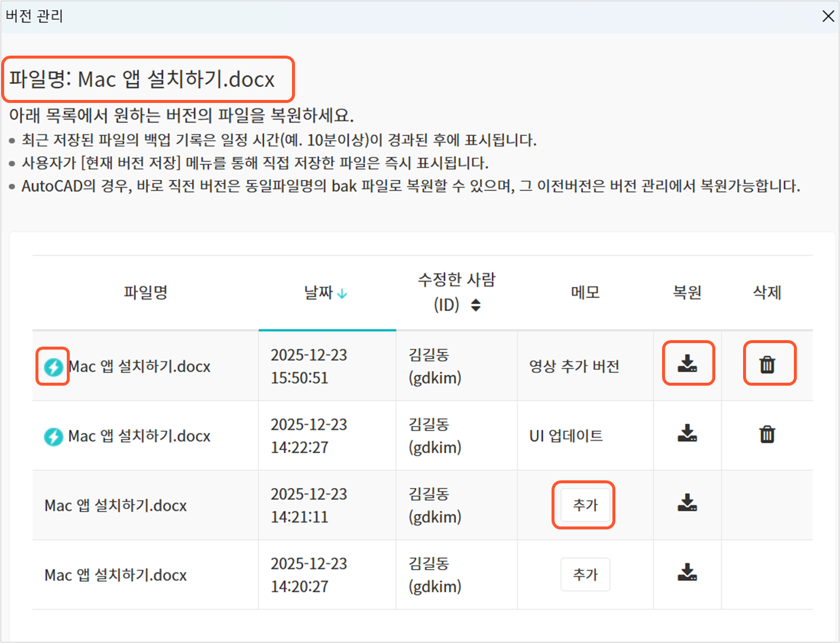The image size is (840, 643).
Task: Click the 파일명 column header
Action: click(x=145, y=292)
